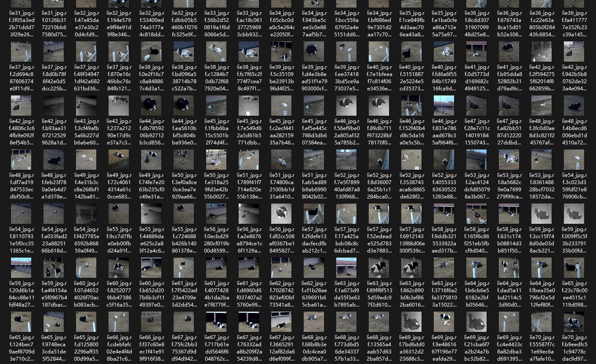The image size is (596, 364).
Task: Select the name lie40_jpg.rf.7e1bfeea
Action: 379,78
